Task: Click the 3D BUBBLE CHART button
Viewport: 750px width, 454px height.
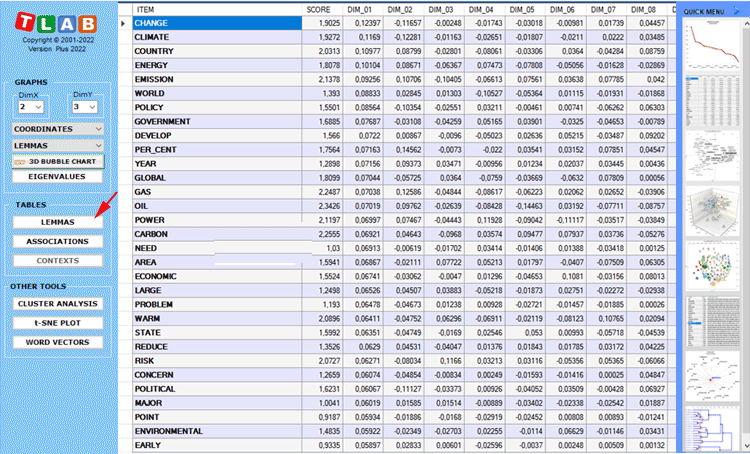Action: click(57, 162)
